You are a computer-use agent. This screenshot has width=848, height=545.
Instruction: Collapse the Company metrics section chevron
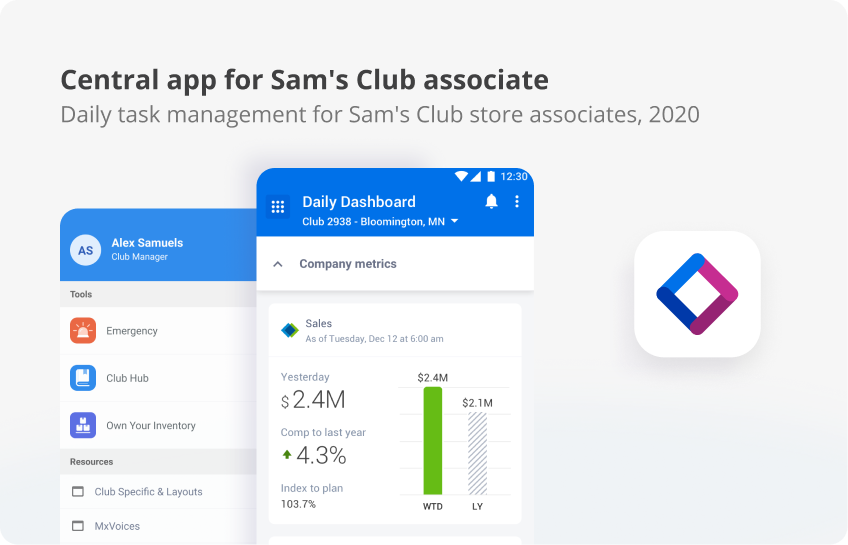[x=278, y=264]
